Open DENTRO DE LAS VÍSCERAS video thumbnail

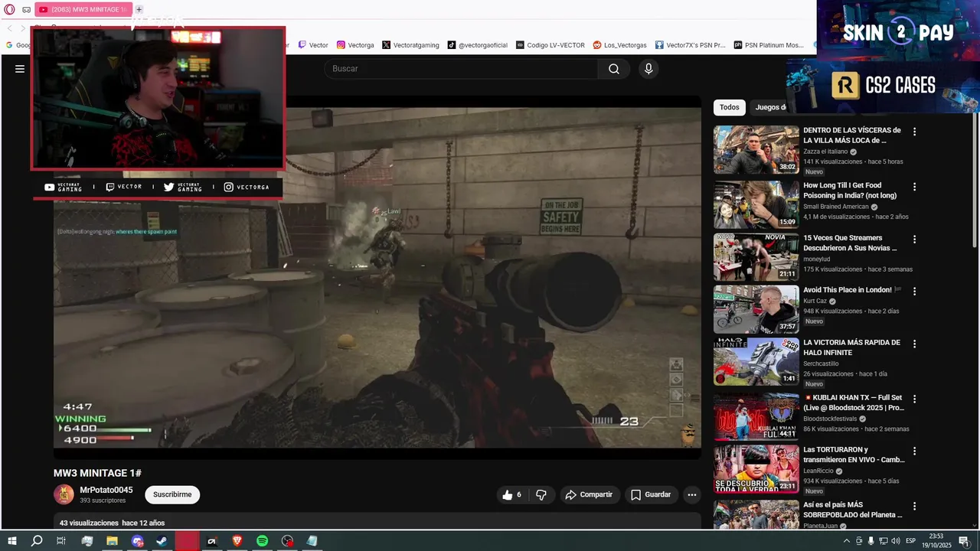click(x=756, y=150)
